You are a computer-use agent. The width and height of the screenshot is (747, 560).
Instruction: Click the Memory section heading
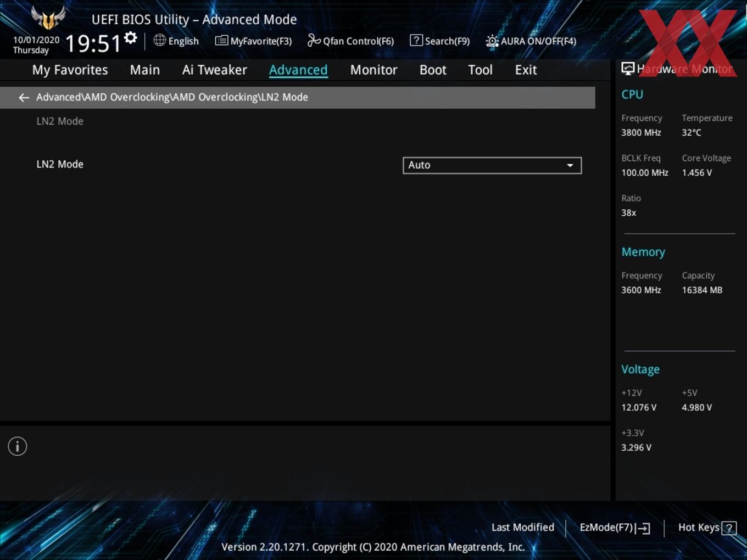click(643, 252)
